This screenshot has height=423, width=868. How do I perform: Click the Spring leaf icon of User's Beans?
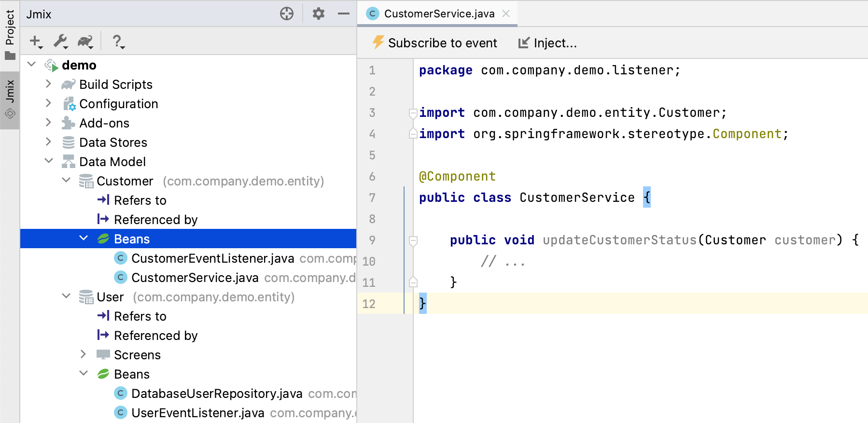pyautogui.click(x=103, y=374)
